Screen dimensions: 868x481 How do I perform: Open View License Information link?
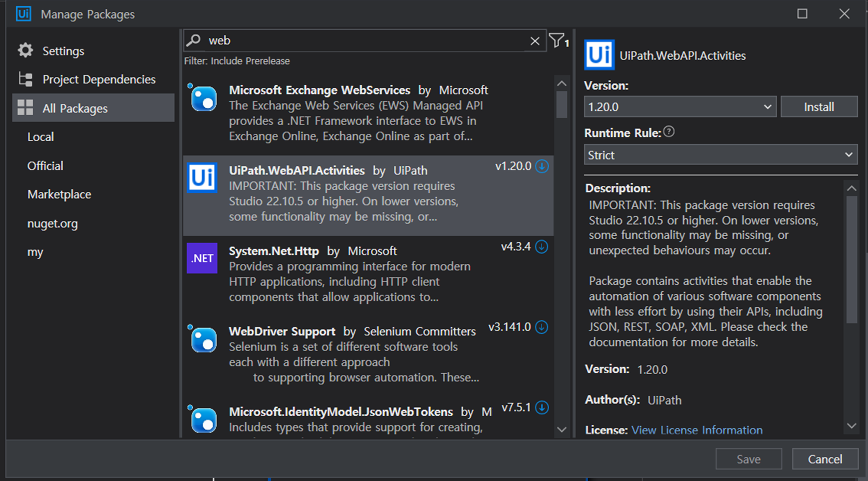click(x=697, y=430)
